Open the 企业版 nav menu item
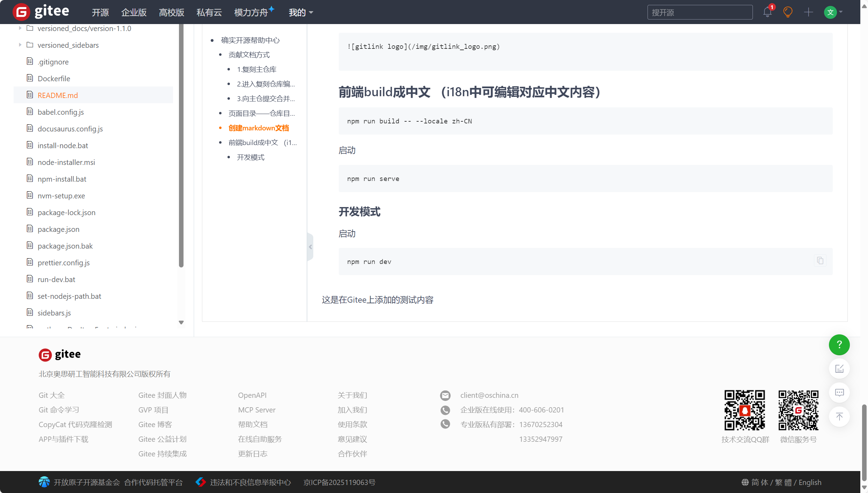868x493 pixels. click(134, 13)
